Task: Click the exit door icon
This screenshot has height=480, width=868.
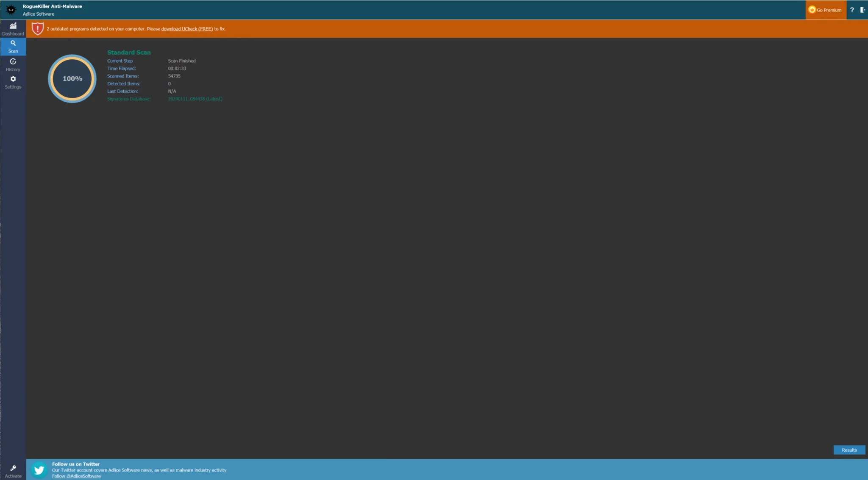Action: pyautogui.click(x=862, y=10)
